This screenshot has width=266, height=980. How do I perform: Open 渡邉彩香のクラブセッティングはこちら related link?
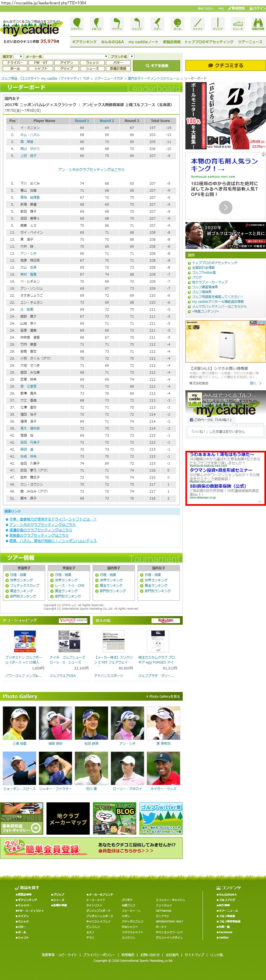tap(41, 530)
